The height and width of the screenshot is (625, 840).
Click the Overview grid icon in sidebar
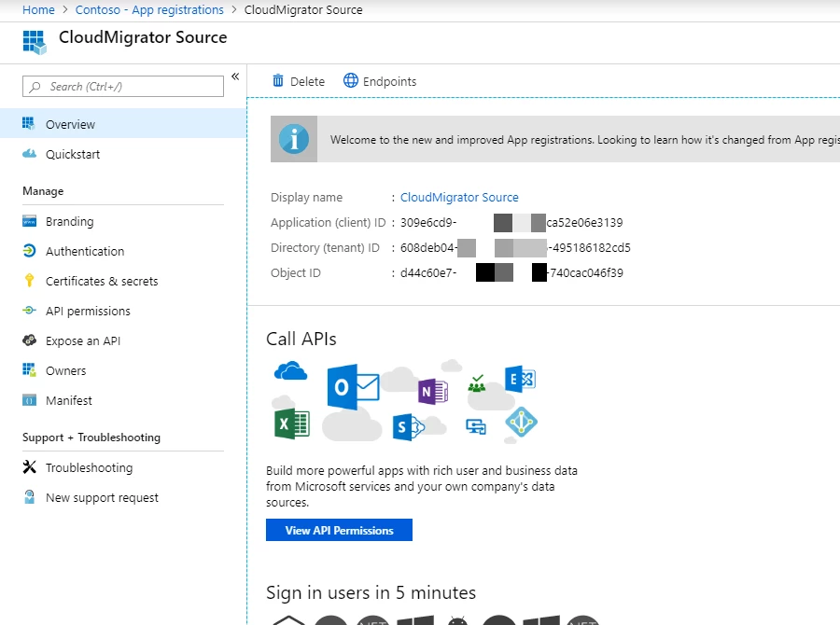click(29, 124)
